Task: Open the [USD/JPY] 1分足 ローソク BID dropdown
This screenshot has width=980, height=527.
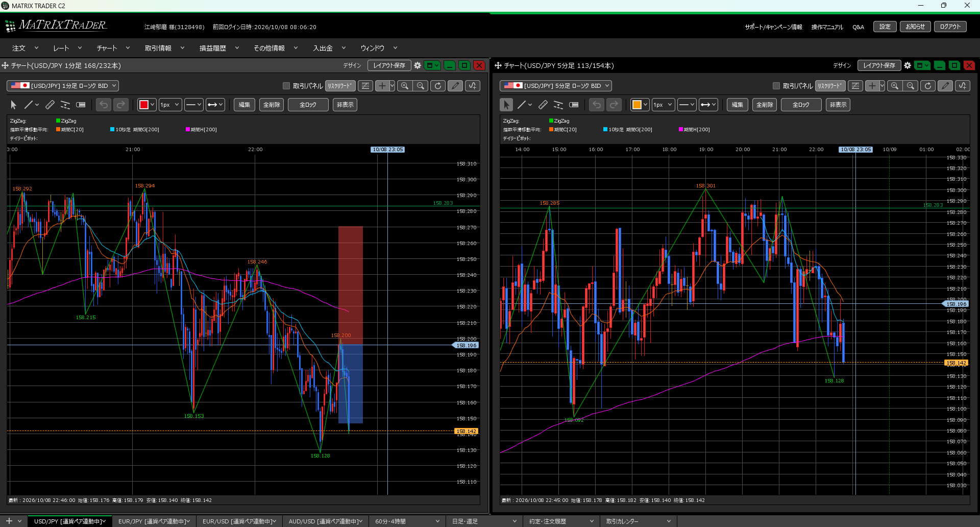Action: (63, 86)
